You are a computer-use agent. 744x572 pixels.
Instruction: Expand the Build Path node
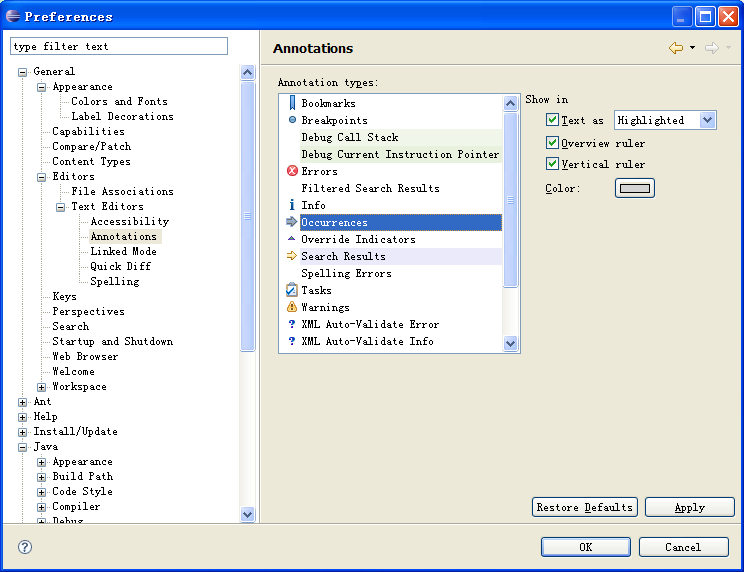point(41,477)
